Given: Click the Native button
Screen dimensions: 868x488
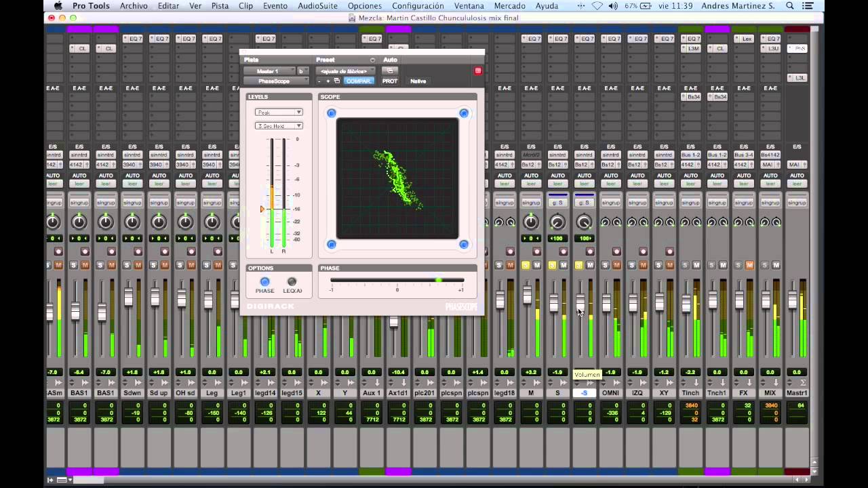Looking at the screenshot, I should pos(418,81).
